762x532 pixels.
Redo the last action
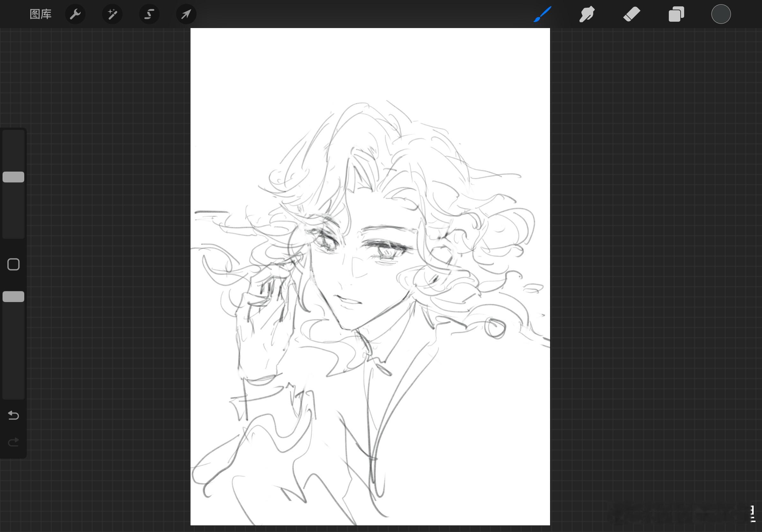[13, 442]
